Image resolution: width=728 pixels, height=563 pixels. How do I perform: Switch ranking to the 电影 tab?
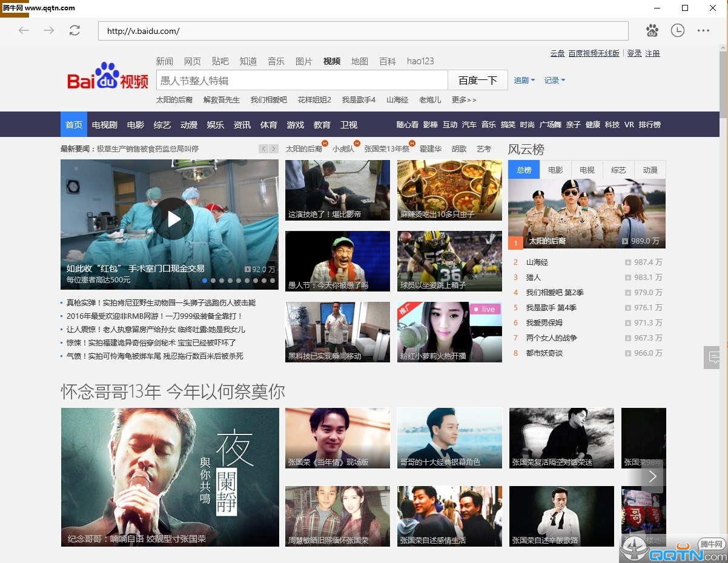[x=555, y=170]
